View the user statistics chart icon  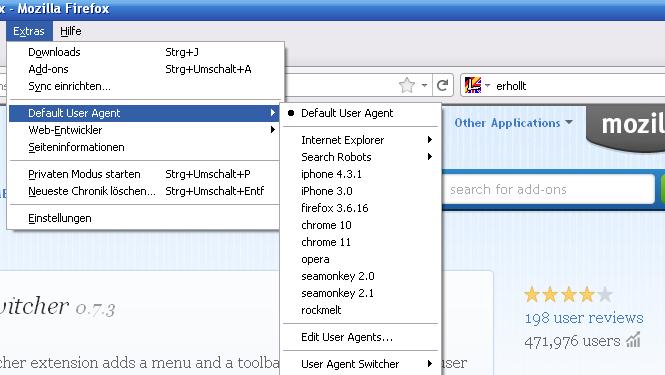(634, 340)
